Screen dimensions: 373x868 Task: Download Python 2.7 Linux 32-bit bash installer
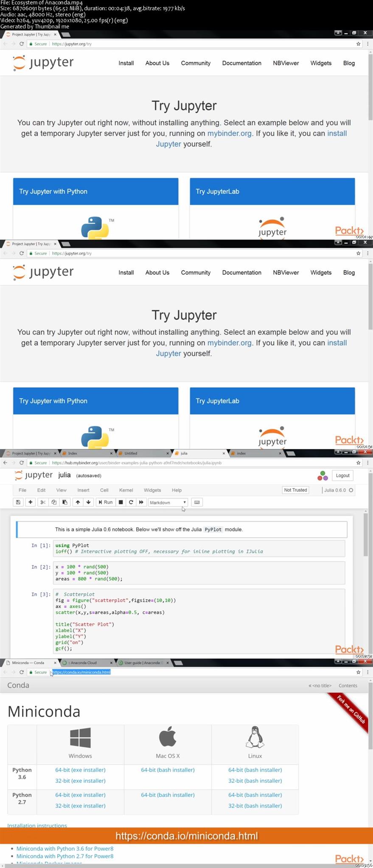point(255,806)
